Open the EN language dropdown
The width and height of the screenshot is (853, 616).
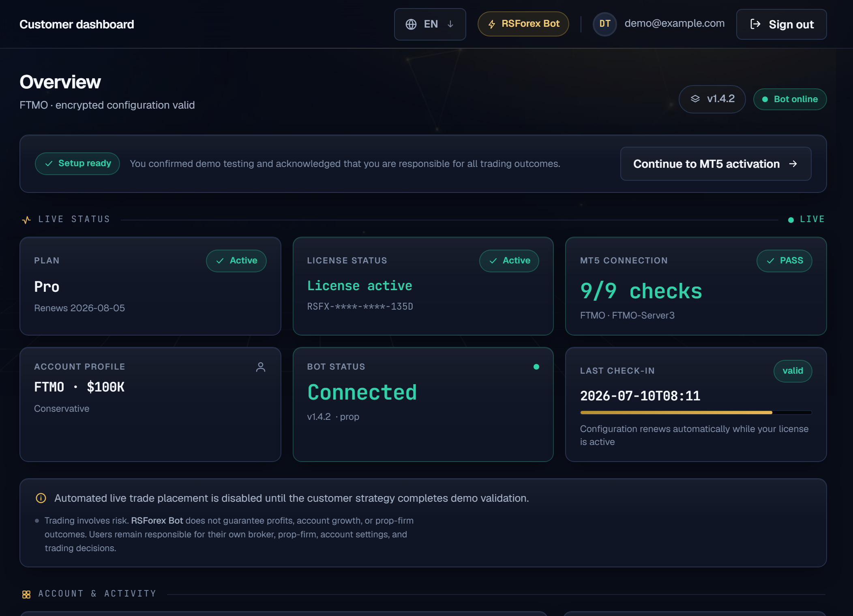click(x=430, y=24)
